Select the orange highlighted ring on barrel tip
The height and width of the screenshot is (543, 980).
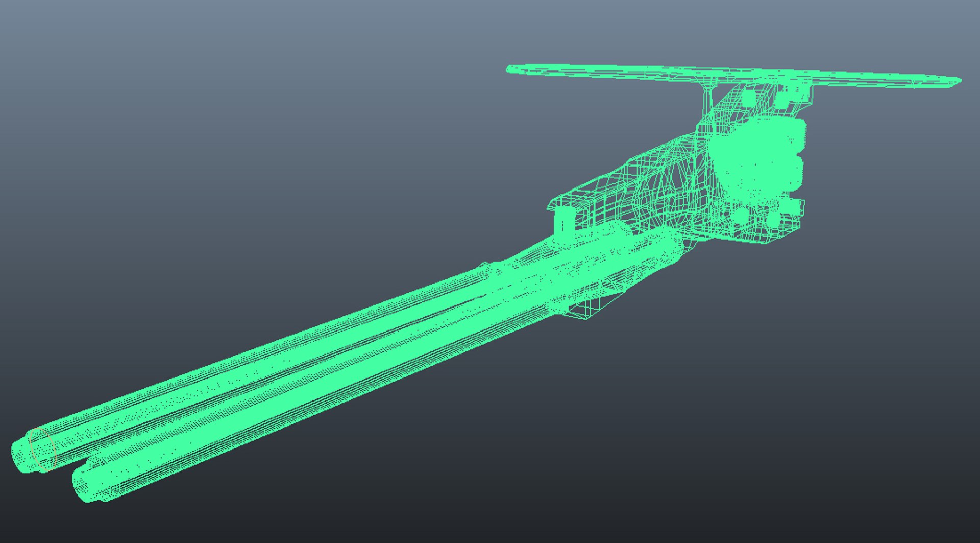(x=42, y=448)
